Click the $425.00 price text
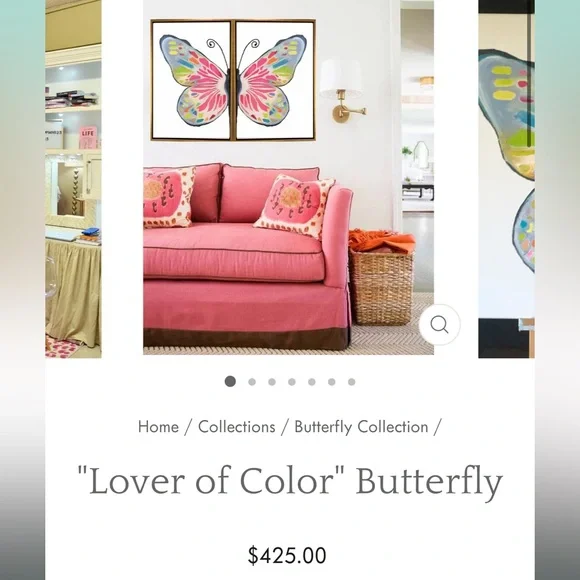Viewport: 580px width, 580px height. (x=287, y=555)
